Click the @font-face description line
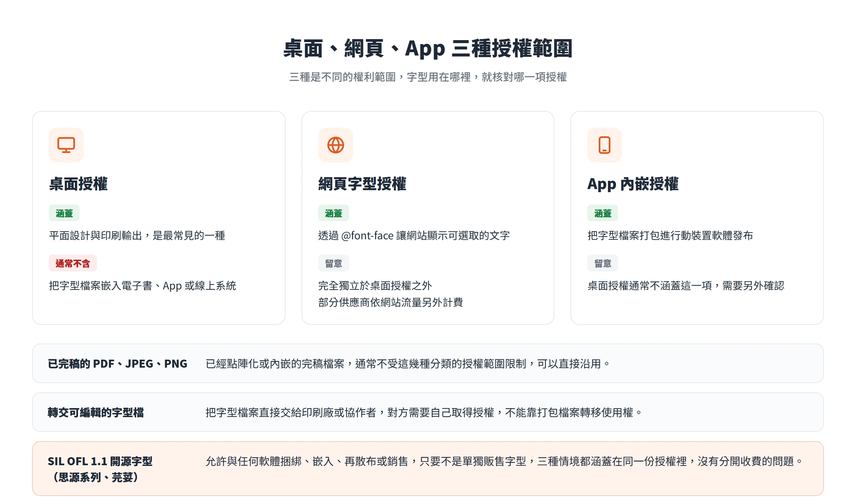 coord(414,235)
